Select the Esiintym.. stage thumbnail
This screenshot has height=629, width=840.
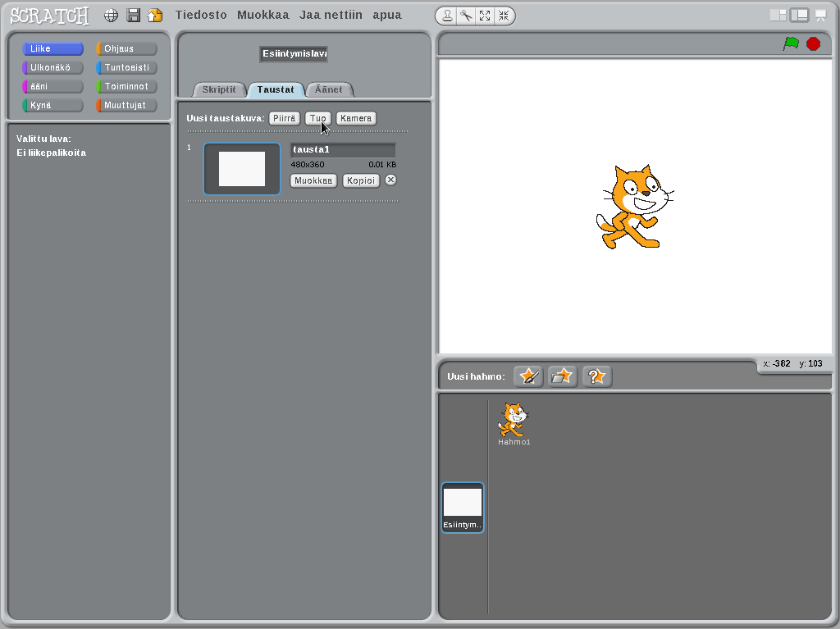tap(463, 508)
